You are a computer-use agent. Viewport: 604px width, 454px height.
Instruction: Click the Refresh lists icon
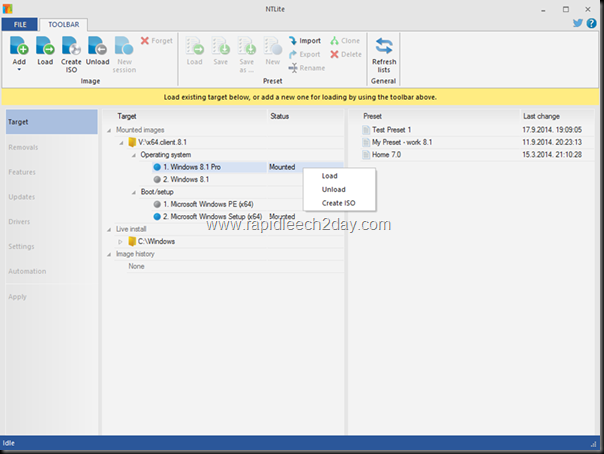(x=384, y=46)
